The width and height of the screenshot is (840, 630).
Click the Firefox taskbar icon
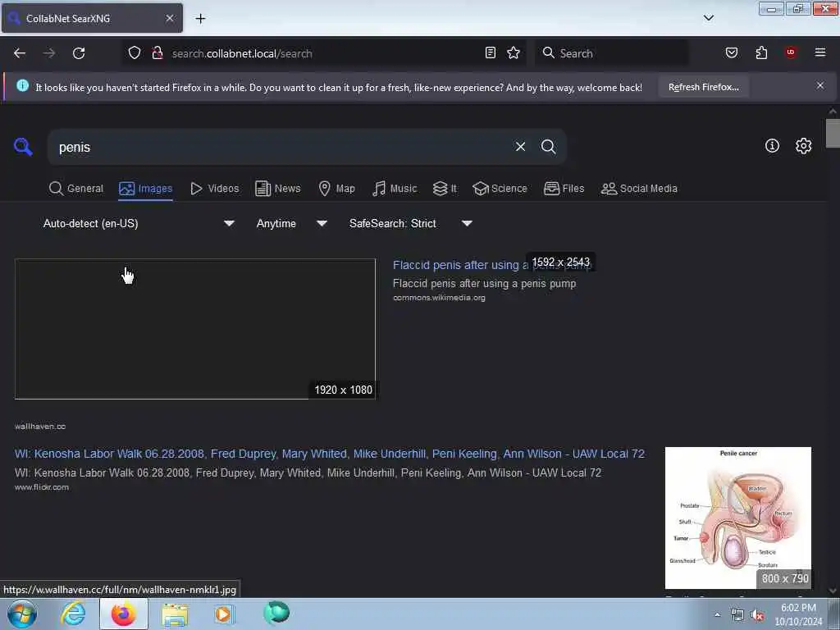[123, 614]
